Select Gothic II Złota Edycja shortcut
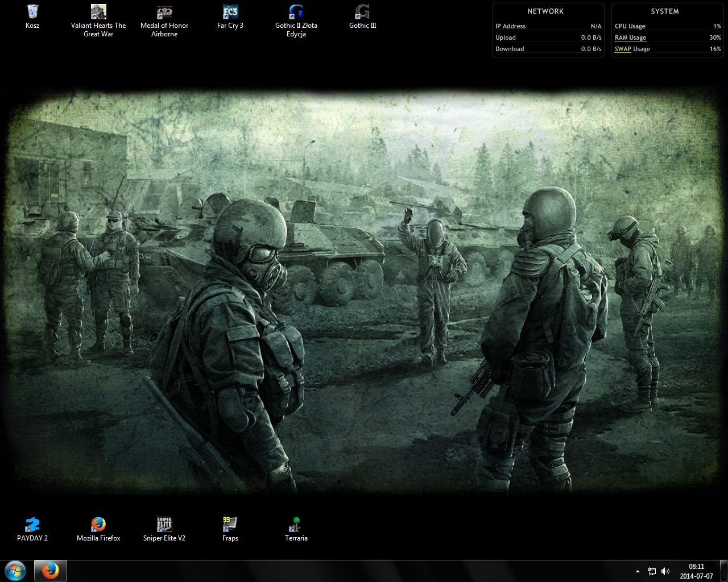Screen dimensions: 728x582 coord(296,21)
